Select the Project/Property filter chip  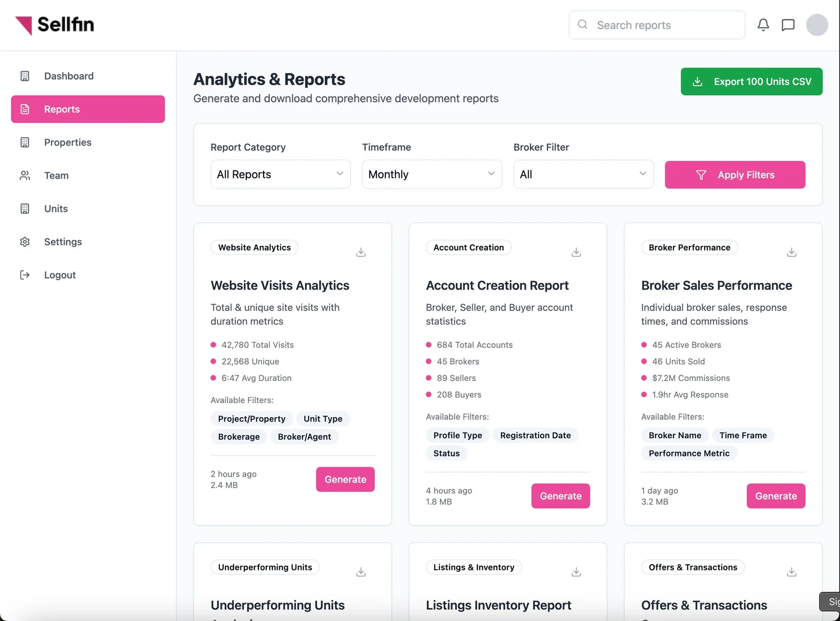click(x=251, y=419)
